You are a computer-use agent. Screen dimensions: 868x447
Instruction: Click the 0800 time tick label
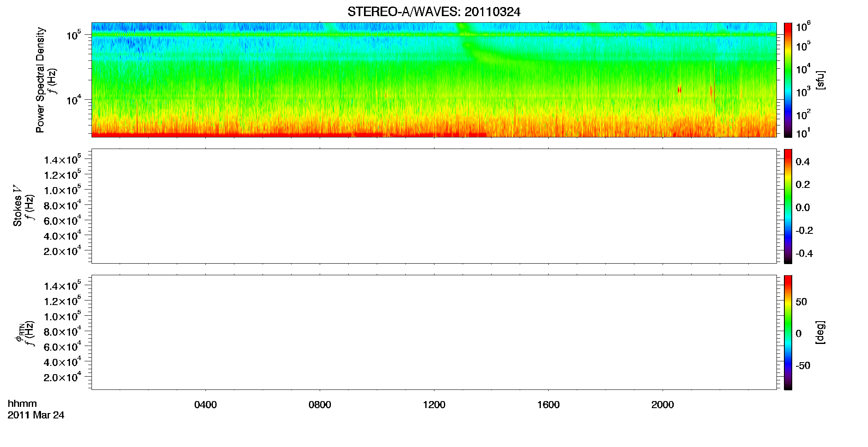(x=320, y=405)
